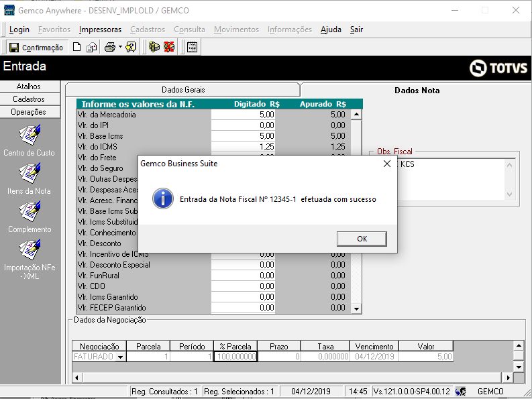
Task: Open Importação NFe - XML shortcut
Action: pyautogui.click(x=30, y=249)
